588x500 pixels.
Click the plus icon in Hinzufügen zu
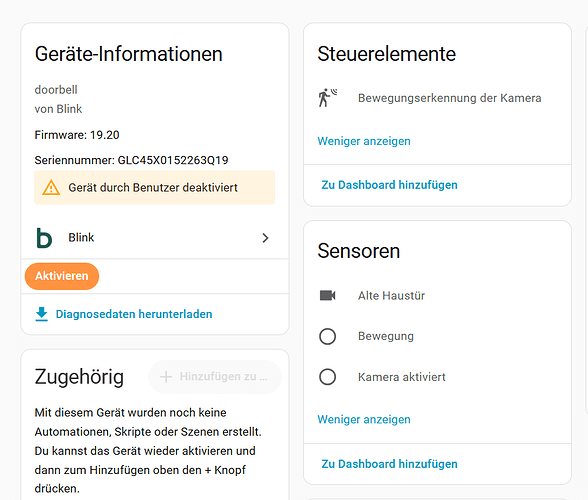[x=166, y=377]
